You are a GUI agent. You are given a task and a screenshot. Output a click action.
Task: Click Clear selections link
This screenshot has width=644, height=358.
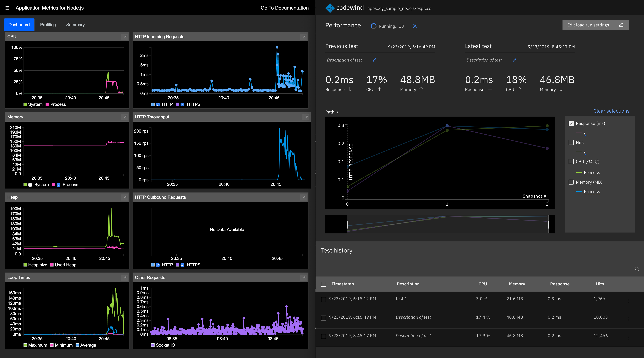click(x=611, y=111)
